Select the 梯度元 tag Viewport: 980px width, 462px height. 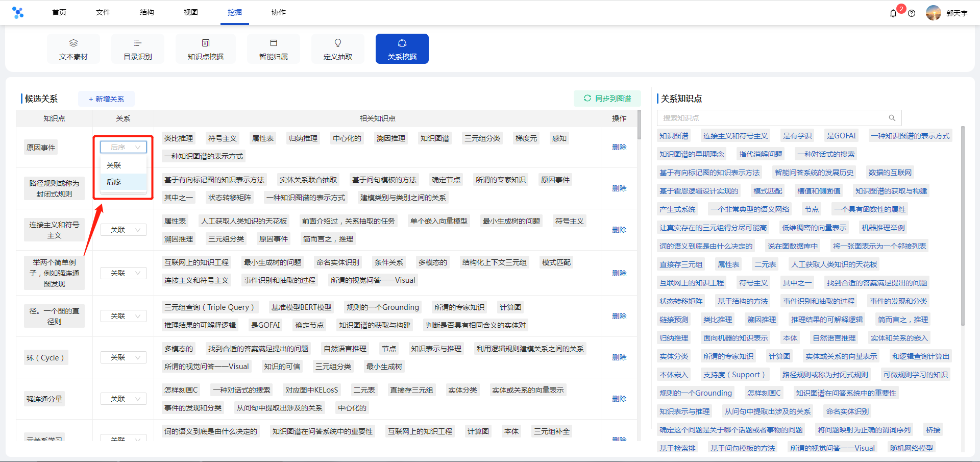(526, 138)
